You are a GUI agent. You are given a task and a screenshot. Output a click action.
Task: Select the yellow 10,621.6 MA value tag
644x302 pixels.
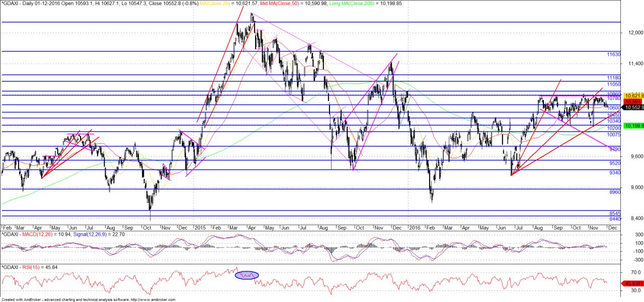633,95
